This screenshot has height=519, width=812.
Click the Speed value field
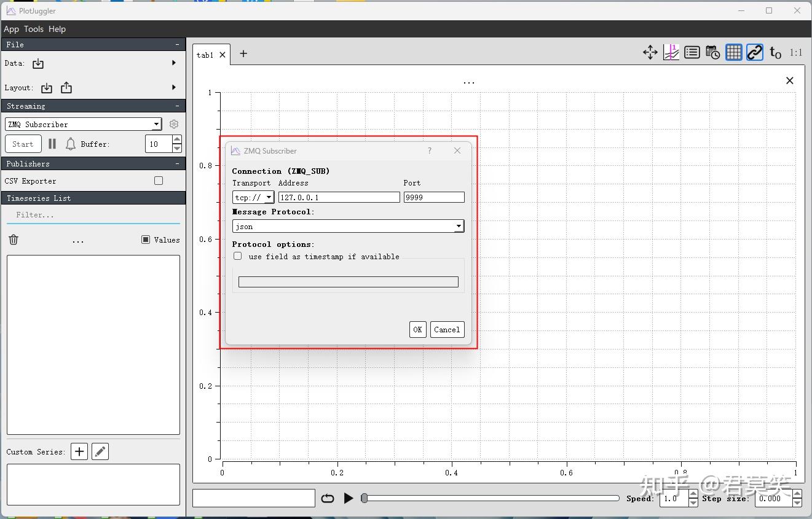(x=674, y=498)
